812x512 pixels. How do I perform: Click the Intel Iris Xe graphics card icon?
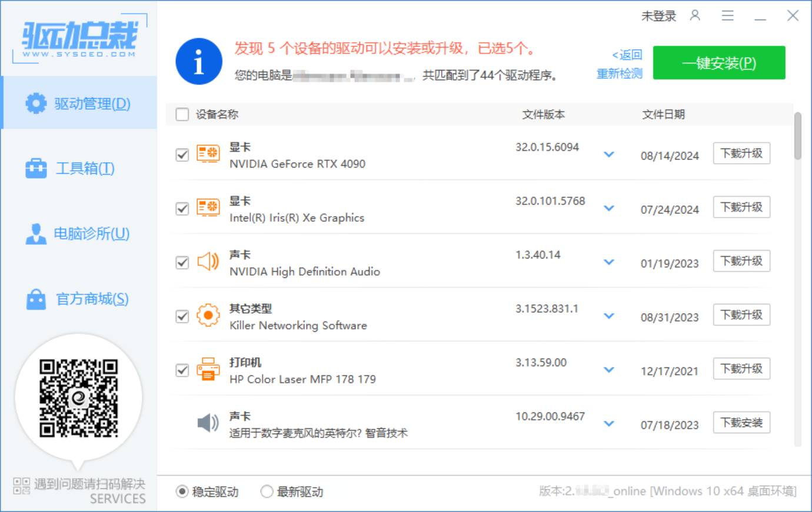pyautogui.click(x=208, y=207)
